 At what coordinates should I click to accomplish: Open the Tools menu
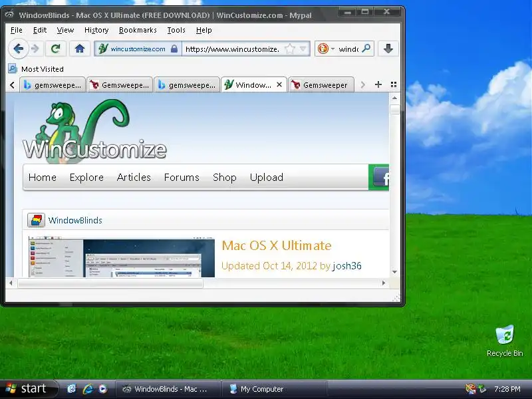pos(176,30)
